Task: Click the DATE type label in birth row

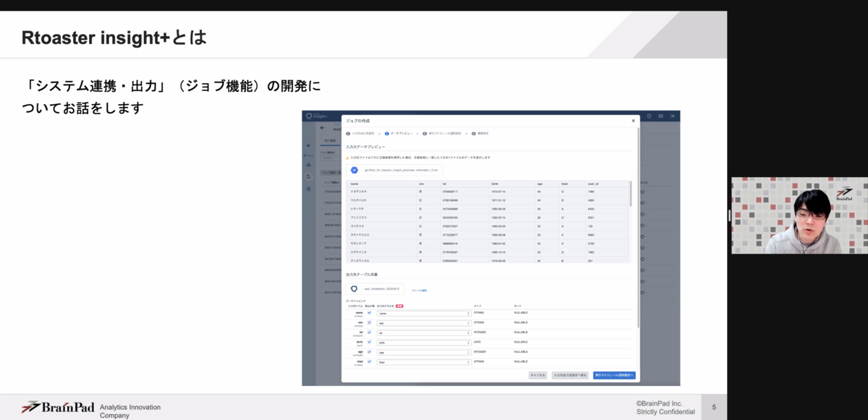Action: 477,342
